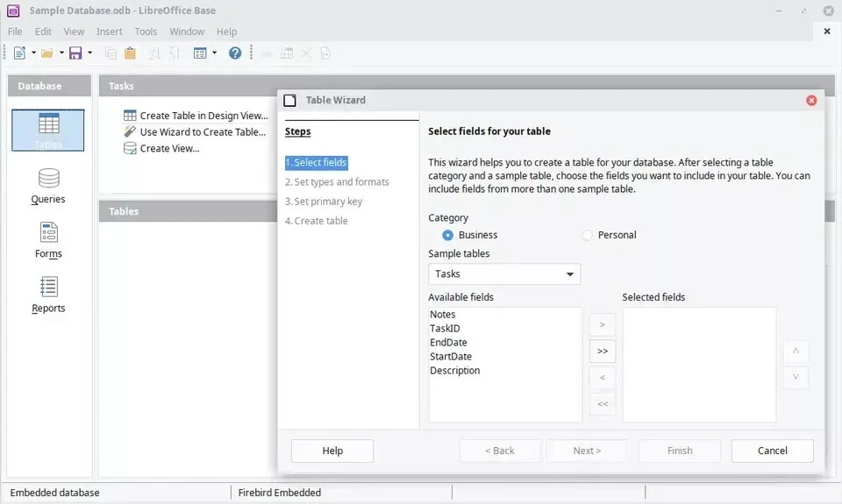Image resolution: width=842 pixels, height=504 pixels.
Task: Click the Finish button
Action: coord(680,451)
